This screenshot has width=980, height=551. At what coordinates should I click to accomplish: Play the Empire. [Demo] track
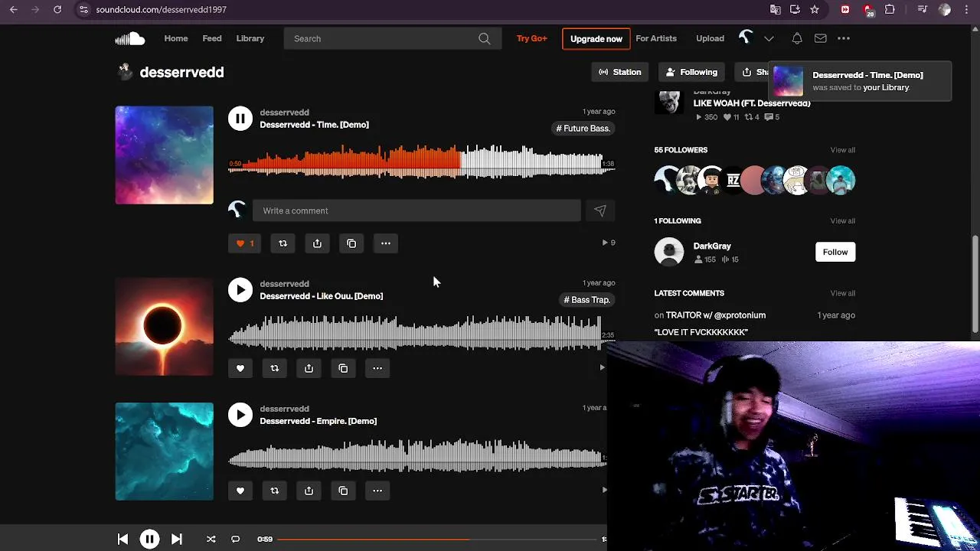240,415
